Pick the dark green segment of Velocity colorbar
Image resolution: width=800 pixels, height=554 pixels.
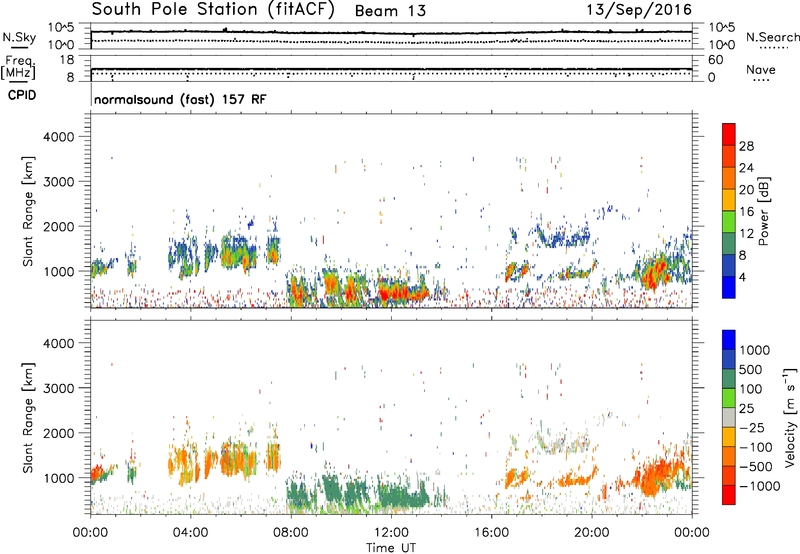729,379
